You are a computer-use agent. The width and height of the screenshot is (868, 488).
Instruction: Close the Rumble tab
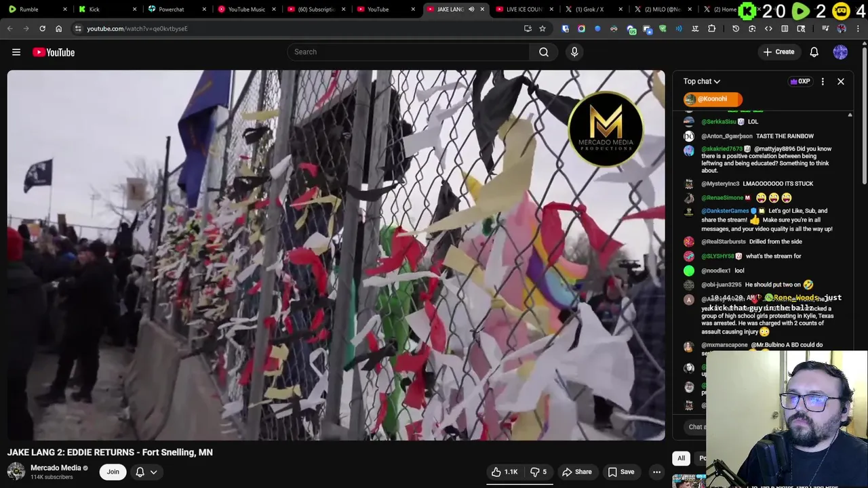pos(65,9)
